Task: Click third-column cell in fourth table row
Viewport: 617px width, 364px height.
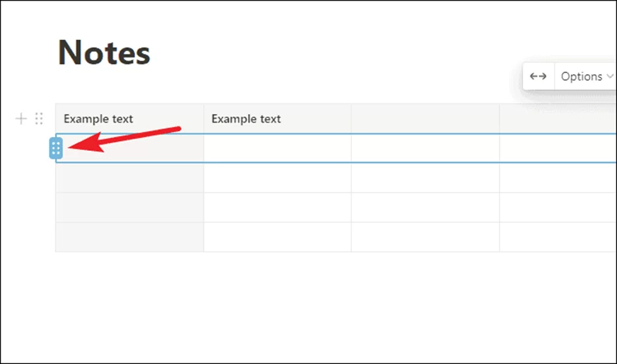Action: click(x=425, y=207)
